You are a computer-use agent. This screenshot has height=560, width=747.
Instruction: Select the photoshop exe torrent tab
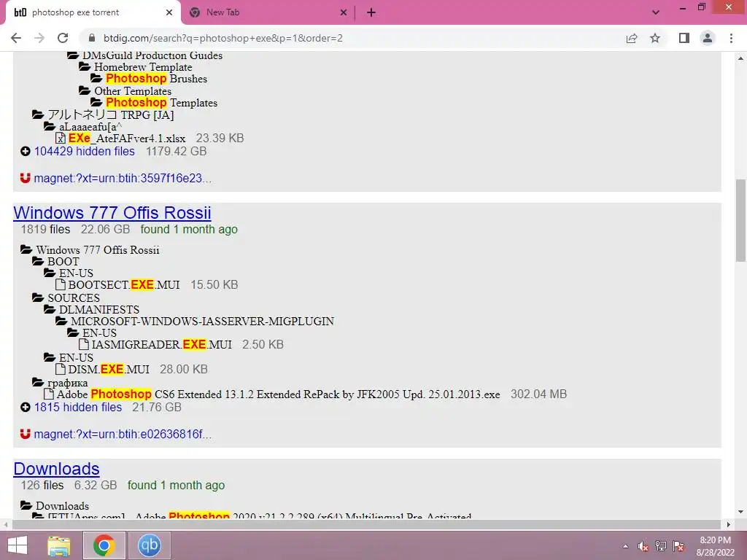coord(93,12)
